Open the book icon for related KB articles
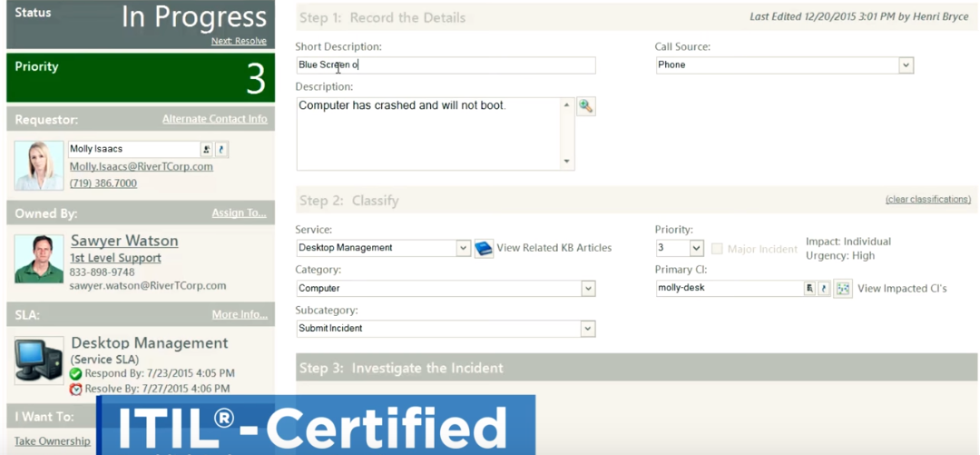This screenshot has width=980, height=455. [x=484, y=249]
